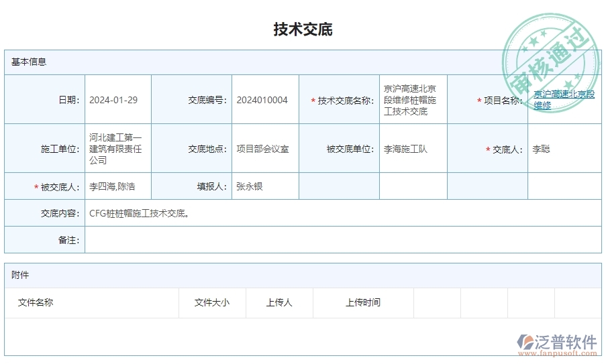Viewport: 604px width, 364px height.
Task: Click the 泛普软件 logo icon
Action: (x=525, y=343)
